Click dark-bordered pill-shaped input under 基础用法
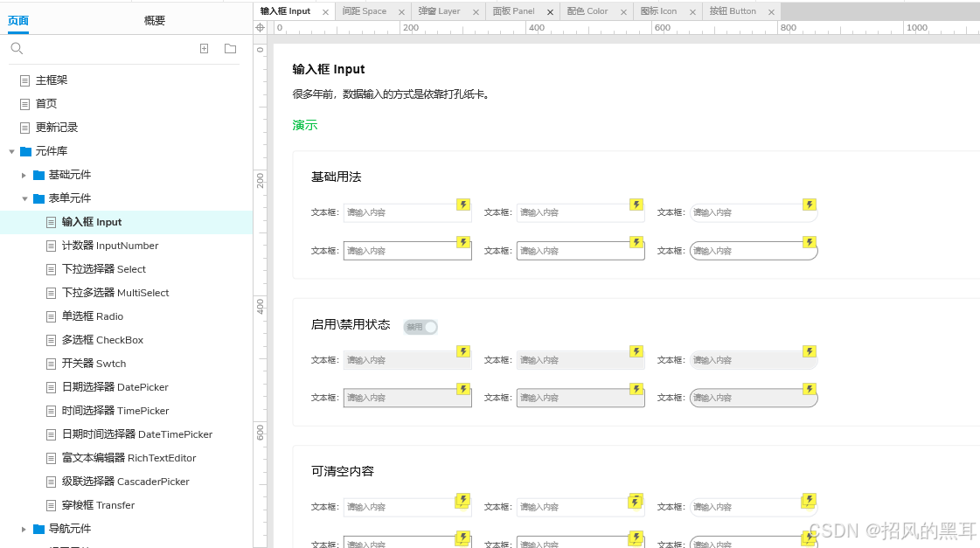Viewport: 980px width, 548px height. click(754, 251)
